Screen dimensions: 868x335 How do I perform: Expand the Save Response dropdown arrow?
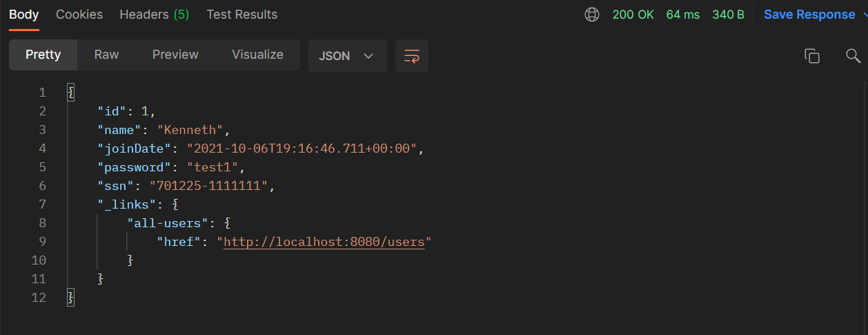tap(864, 15)
